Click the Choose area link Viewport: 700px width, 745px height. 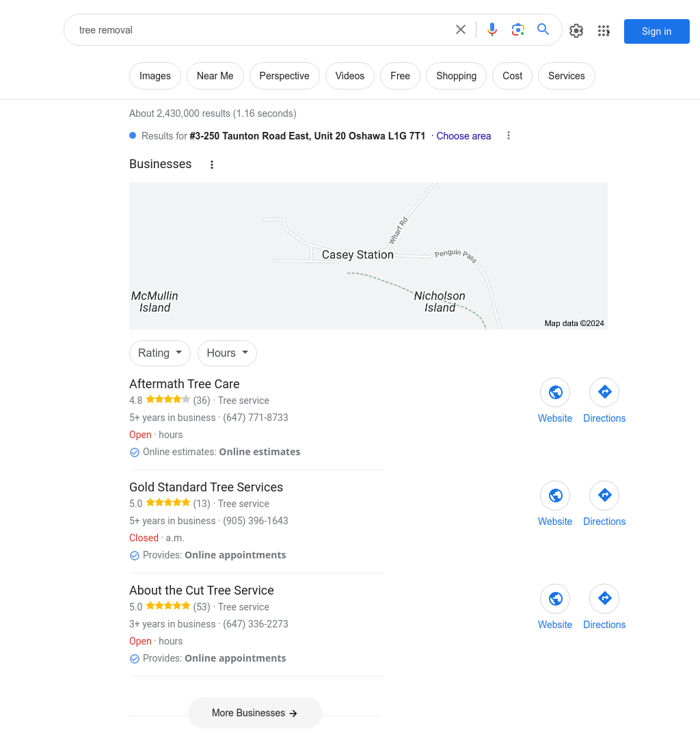point(463,136)
